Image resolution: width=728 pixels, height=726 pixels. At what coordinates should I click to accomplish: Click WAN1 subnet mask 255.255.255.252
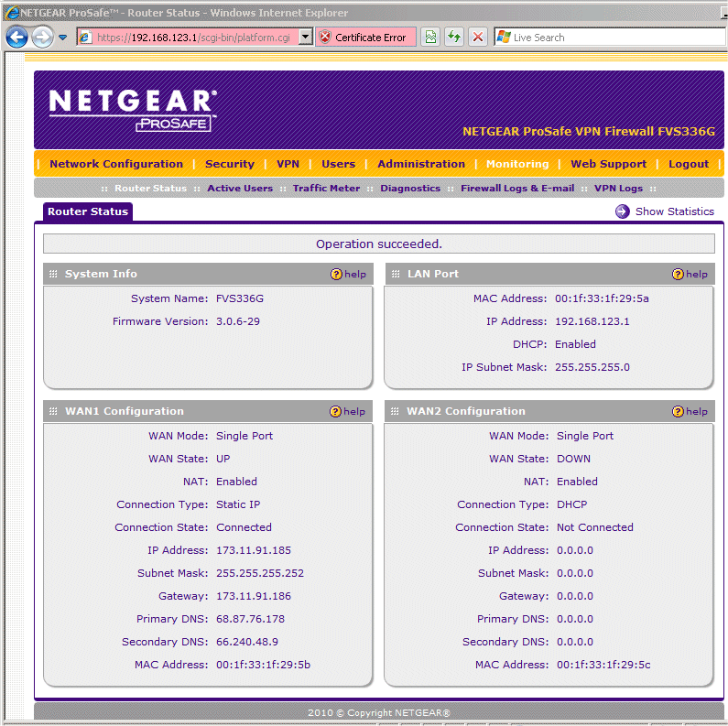click(x=260, y=573)
